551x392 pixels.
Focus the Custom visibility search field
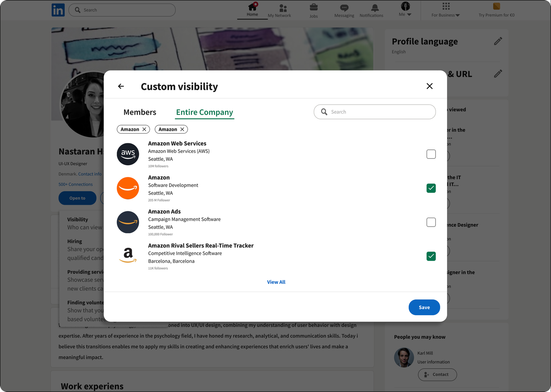point(375,112)
